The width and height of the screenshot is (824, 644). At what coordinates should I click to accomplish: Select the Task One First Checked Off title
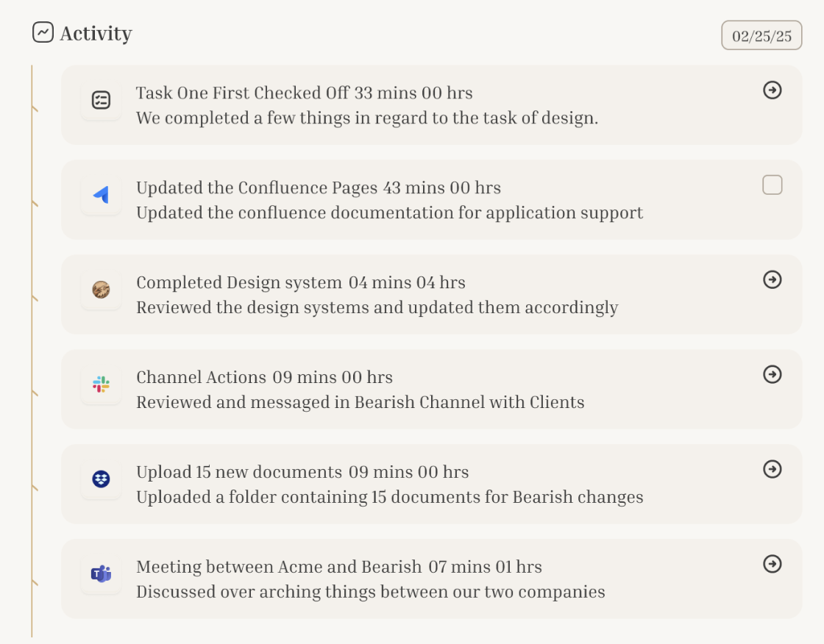pos(242,93)
